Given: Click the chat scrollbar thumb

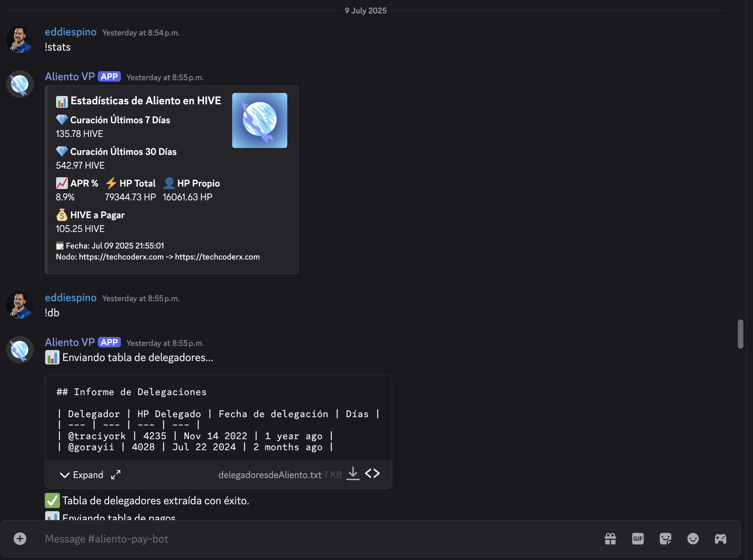Looking at the screenshot, I should tap(741, 334).
